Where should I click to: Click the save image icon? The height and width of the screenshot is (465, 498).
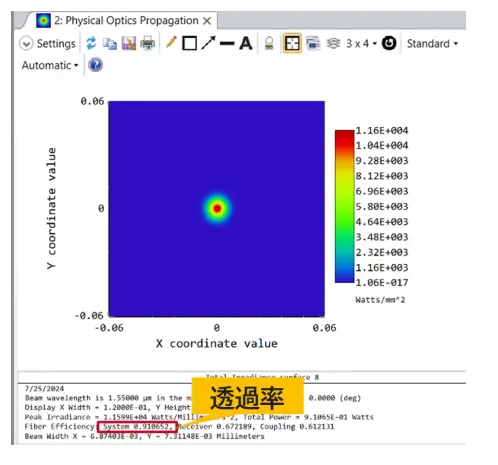[129, 43]
